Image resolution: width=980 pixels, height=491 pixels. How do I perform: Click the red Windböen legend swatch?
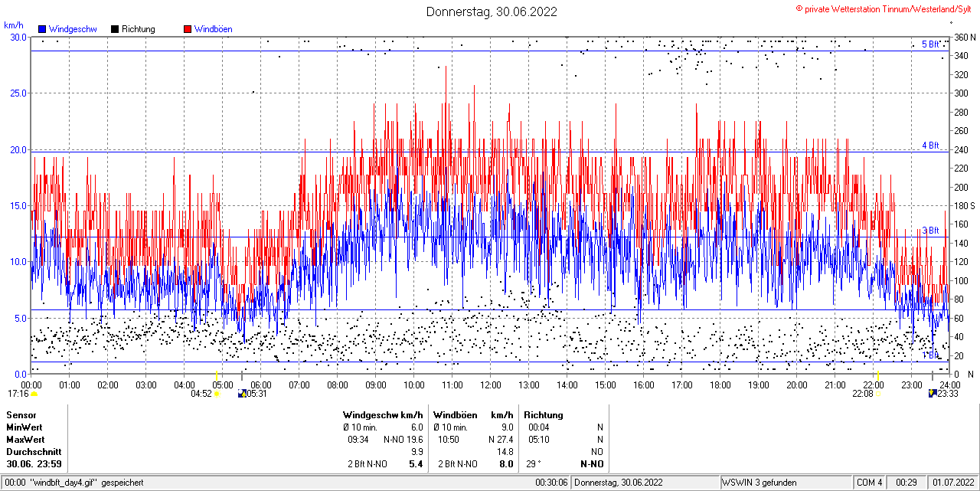pos(188,29)
